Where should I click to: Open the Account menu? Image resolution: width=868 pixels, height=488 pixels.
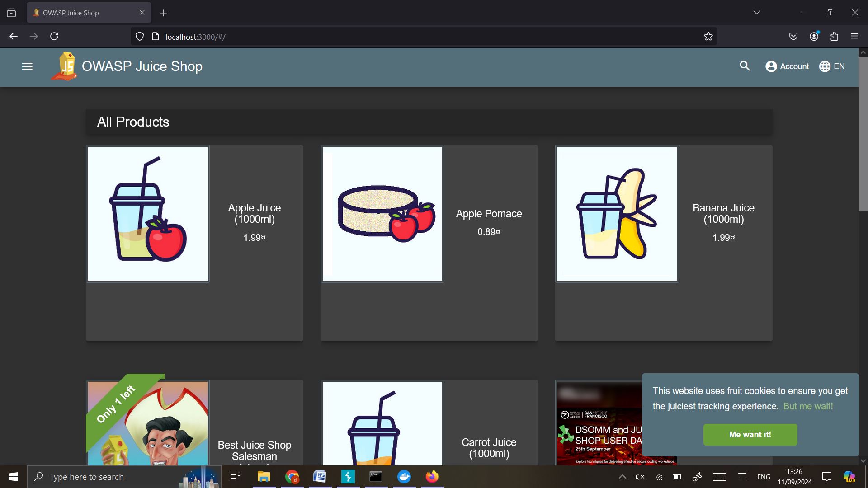[x=787, y=66]
